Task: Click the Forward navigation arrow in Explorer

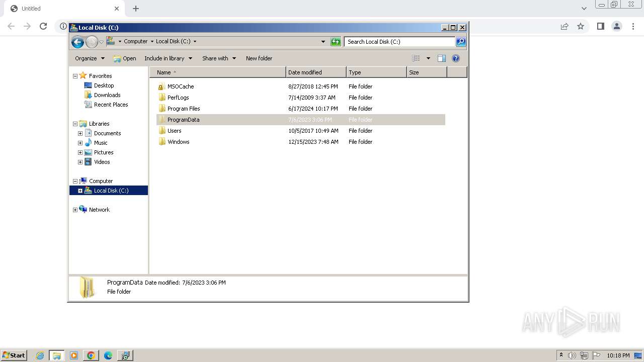Action: pos(92,42)
